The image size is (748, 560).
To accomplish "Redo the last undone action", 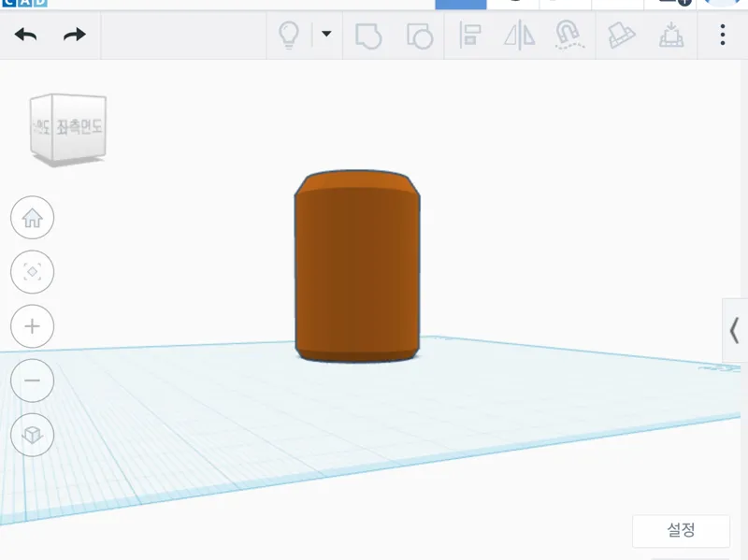I will tap(75, 35).
